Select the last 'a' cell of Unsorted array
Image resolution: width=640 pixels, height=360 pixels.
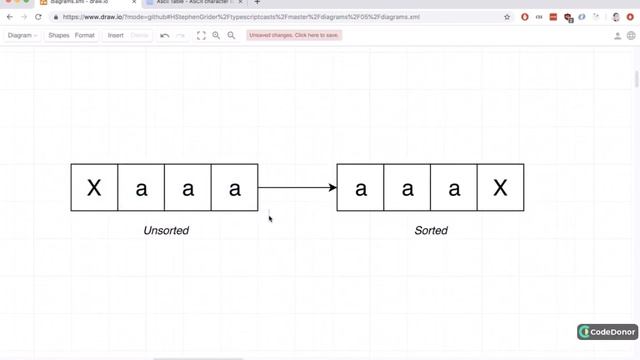(235, 187)
